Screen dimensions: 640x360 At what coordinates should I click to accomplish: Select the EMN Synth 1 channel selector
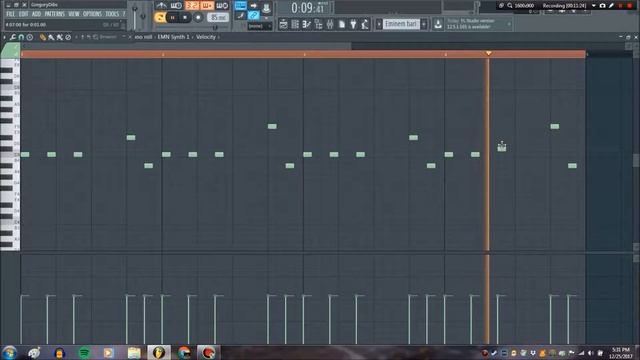174,37
